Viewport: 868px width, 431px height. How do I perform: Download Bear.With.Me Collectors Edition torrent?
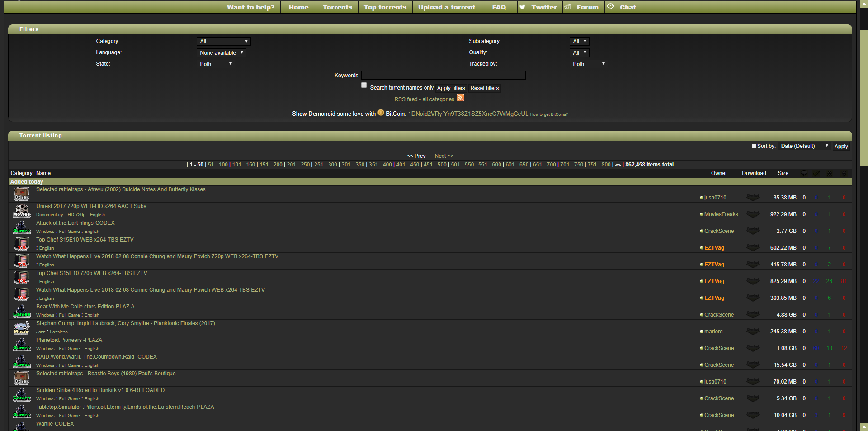pyautogui.click(x=753, y=315)
